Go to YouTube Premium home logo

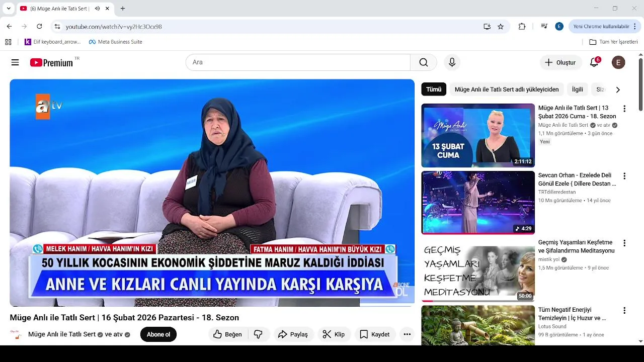click(x=51, y=62)
